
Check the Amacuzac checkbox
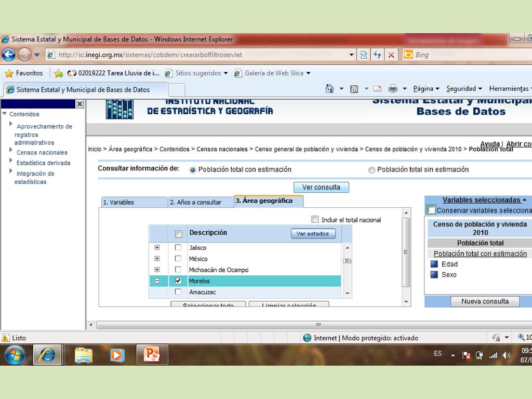coord(178,292)
